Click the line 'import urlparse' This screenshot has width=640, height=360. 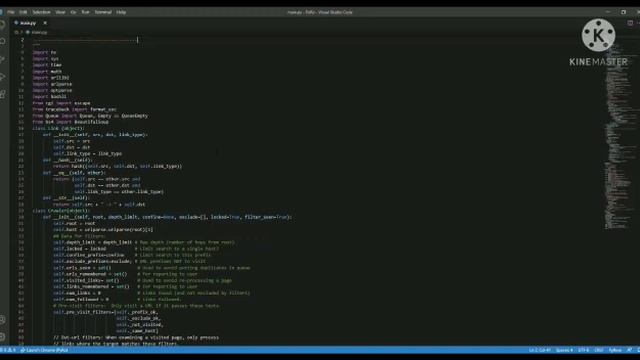click(52, 84)
